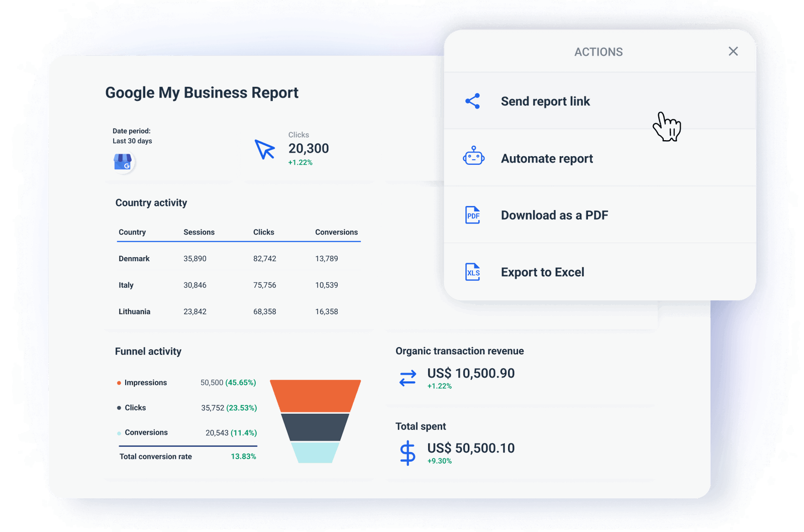
Task: Choose Automate report from the Actions menu
Action: tap(547, 158)
